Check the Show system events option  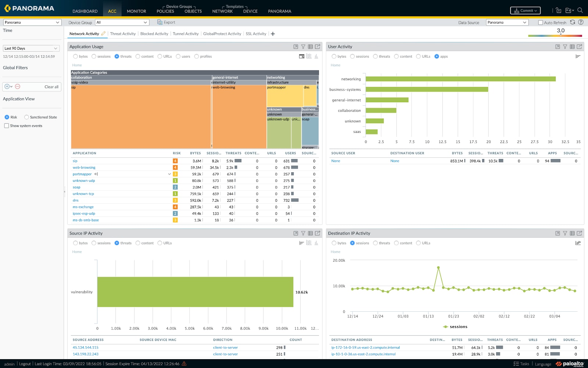6,125
